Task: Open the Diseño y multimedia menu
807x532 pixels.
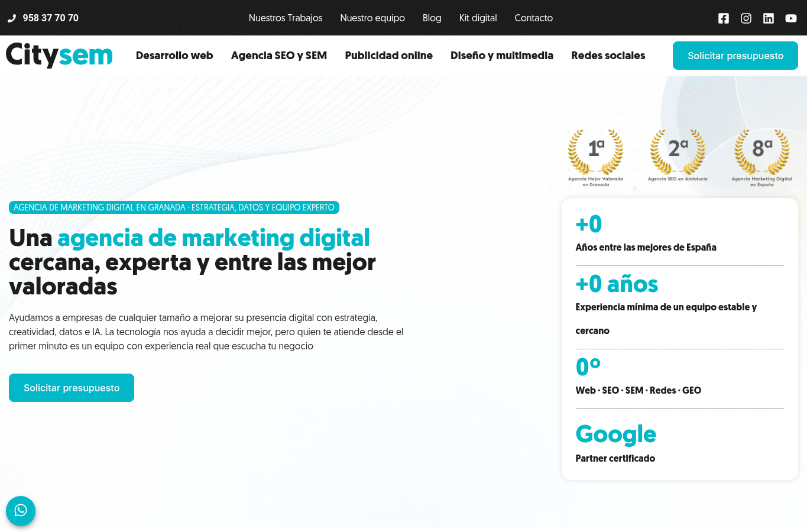Action: [x=502, y=56]
